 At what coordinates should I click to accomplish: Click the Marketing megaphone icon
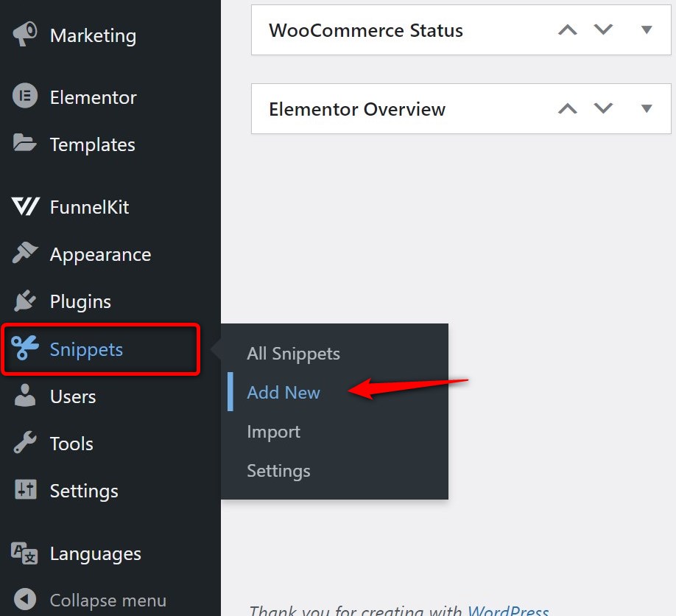tap(25, 35)
